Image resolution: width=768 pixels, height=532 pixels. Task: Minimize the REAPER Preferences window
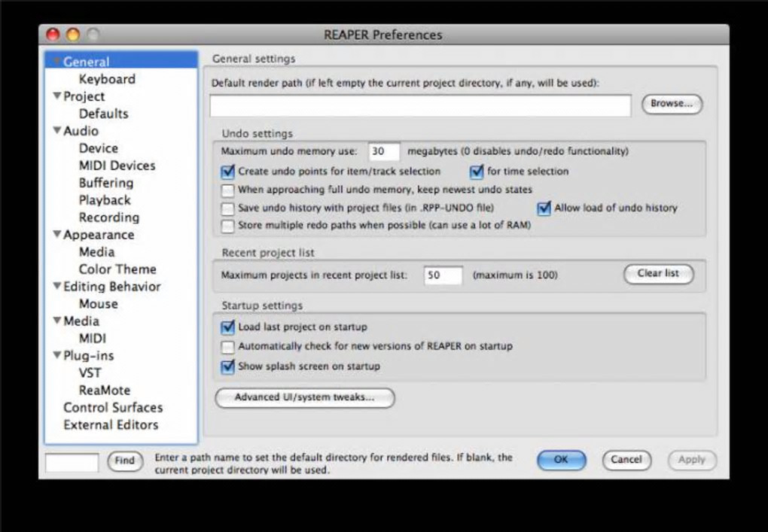pyautogui.click(x=73, y=35)
